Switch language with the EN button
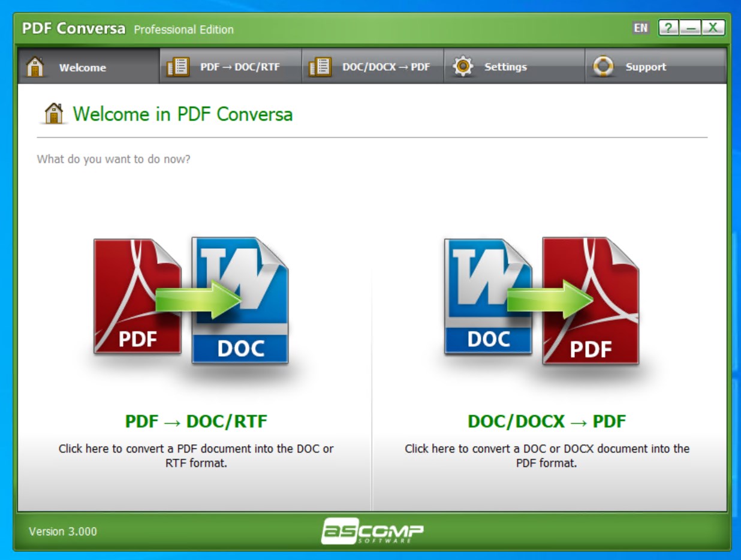Image resolution: width=741 pixels, height=560 pixels. point(640,28)
